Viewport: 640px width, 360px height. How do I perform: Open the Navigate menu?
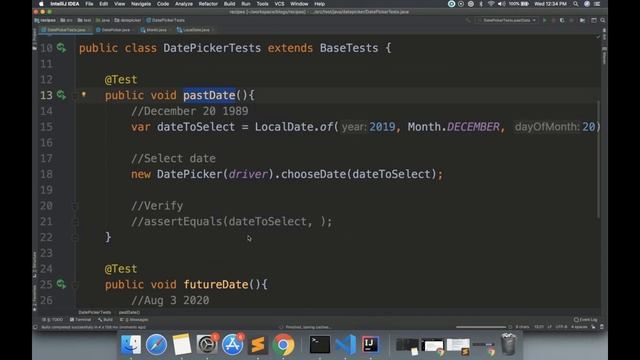(141, 4)
